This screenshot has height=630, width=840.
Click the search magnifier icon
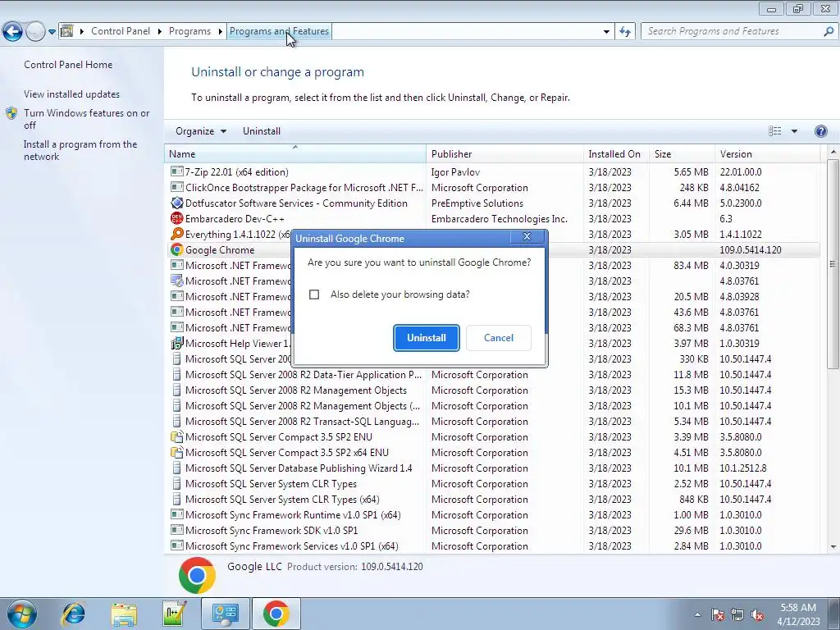(x=829, y=32)
